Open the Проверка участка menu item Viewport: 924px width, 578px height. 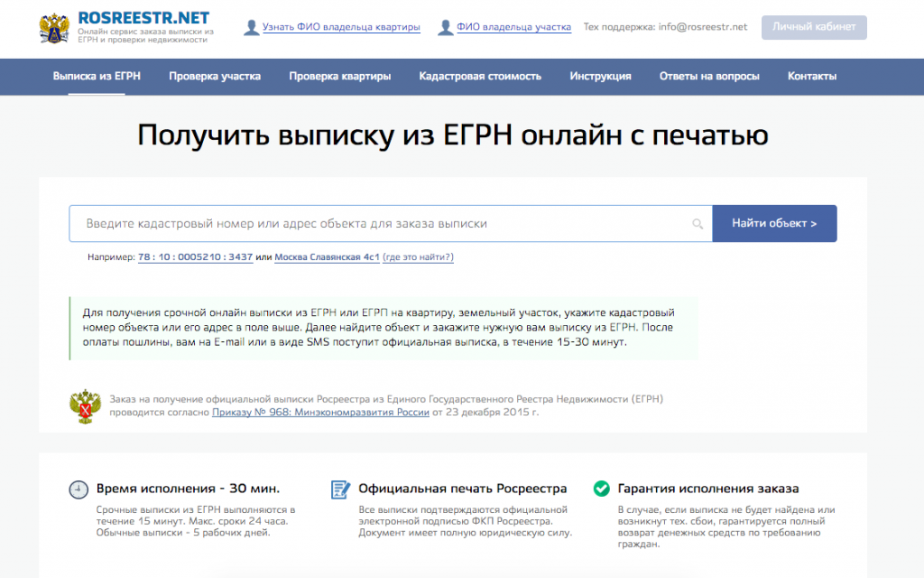click(215, 77)
